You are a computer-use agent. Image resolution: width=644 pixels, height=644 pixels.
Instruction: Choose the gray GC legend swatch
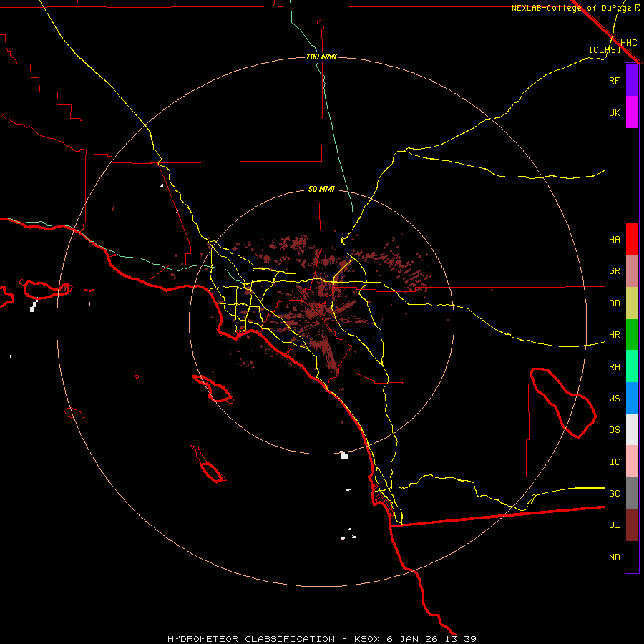coord(632,493)
